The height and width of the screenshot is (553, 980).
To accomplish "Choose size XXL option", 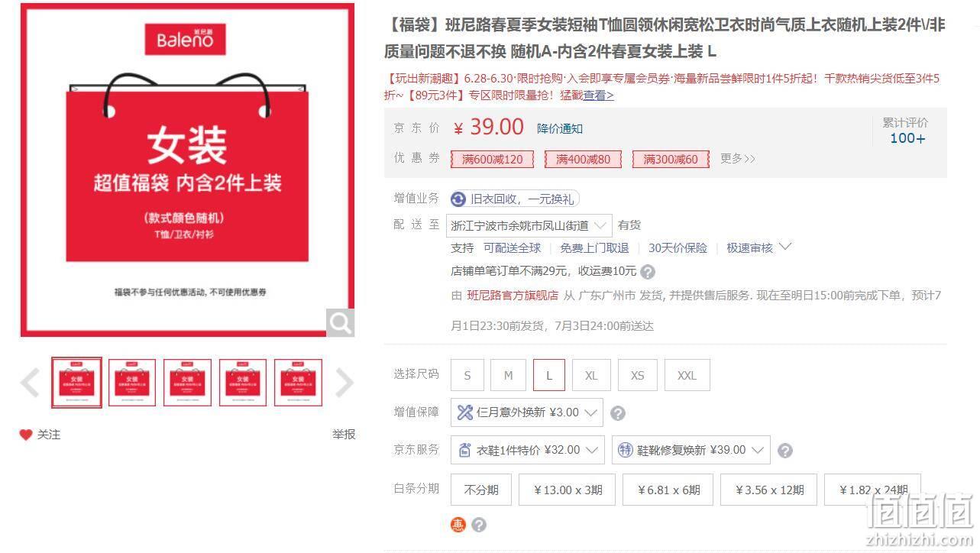I will 687,375.
